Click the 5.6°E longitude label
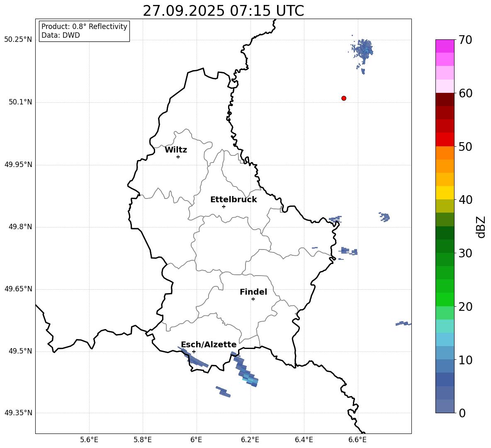The height and width of the screenshot is (448, 491). [89, 440]
